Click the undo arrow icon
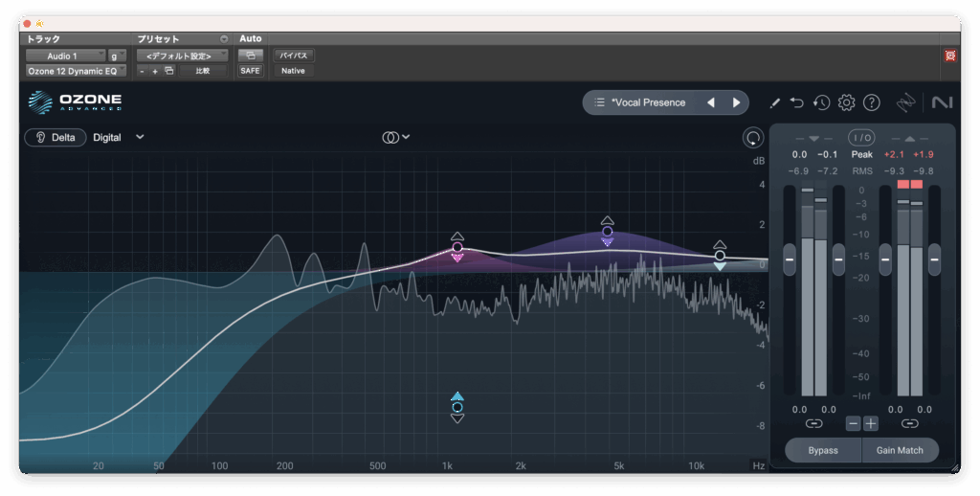This screenshot has width=980, height=496. [x=797, y=102]
